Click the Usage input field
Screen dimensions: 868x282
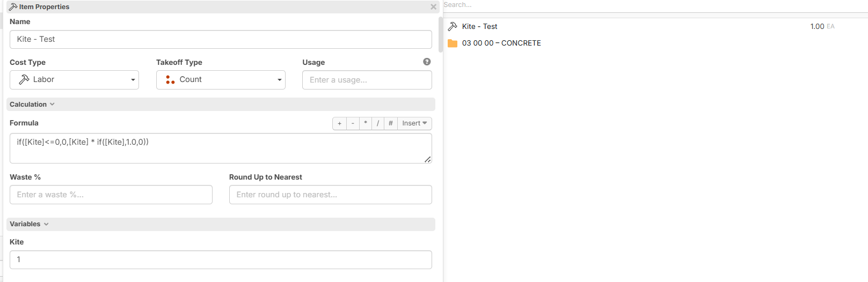click(x=367, y=80)
